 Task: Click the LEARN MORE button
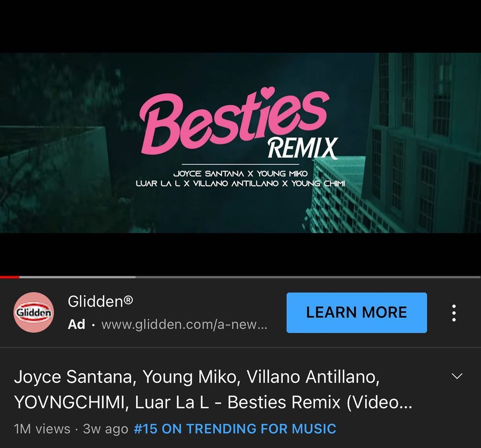point(356,313)
